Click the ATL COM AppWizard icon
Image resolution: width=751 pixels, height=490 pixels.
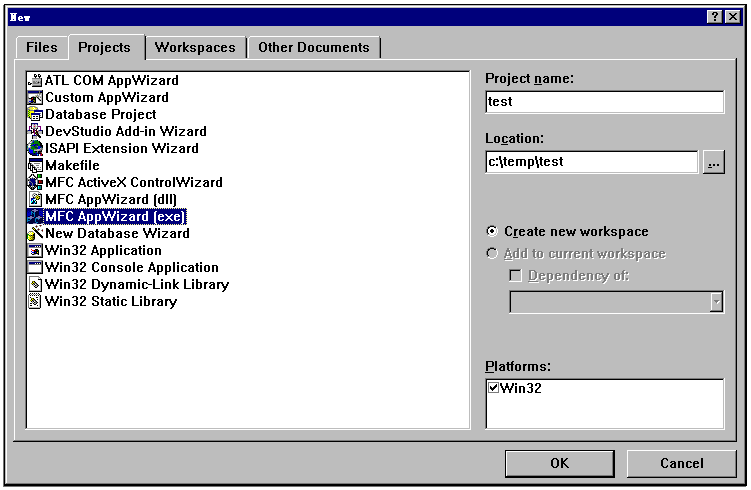click(x=35, y=80)
